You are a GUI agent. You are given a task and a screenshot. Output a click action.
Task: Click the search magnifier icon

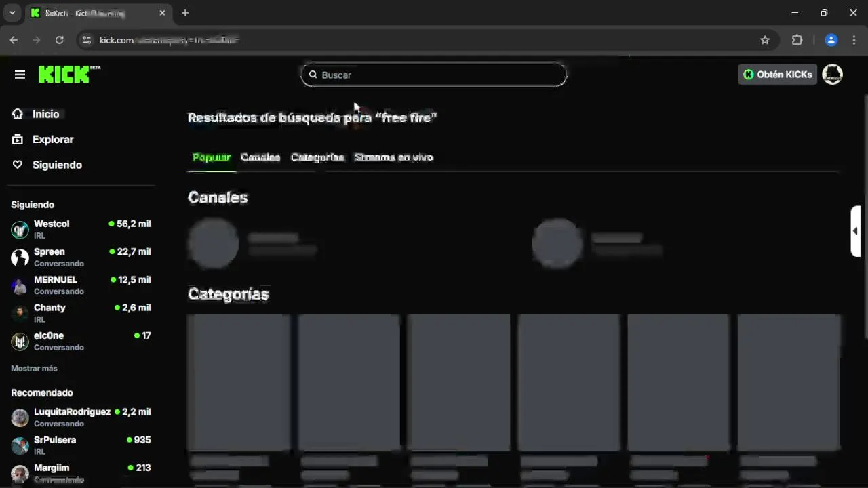(x=313, y=75)
